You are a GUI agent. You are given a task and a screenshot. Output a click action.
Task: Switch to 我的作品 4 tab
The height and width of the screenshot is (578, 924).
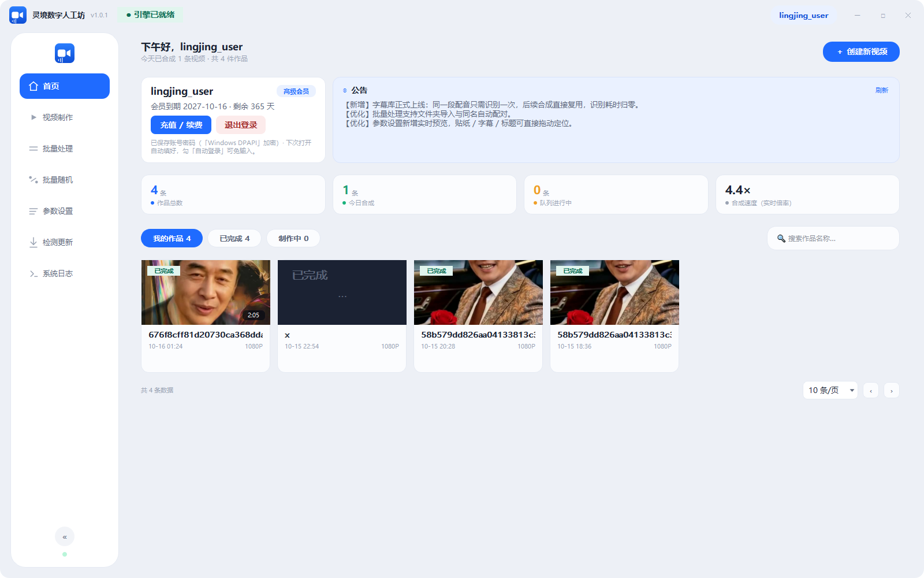172,238
